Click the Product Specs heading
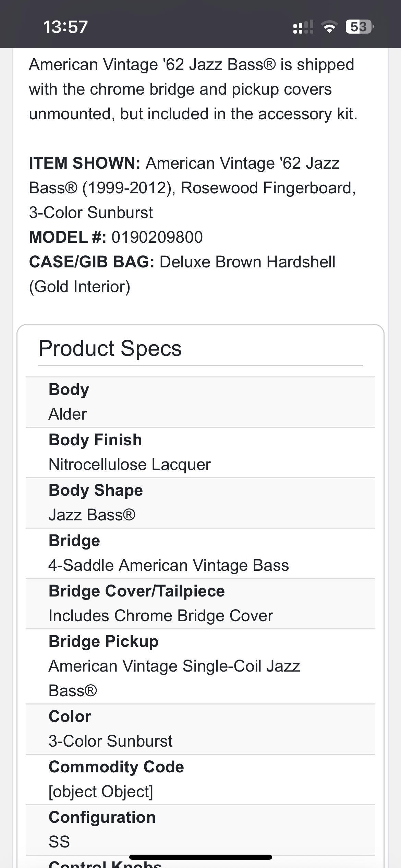This screenshot has height=868, width=401. [110, 348]
